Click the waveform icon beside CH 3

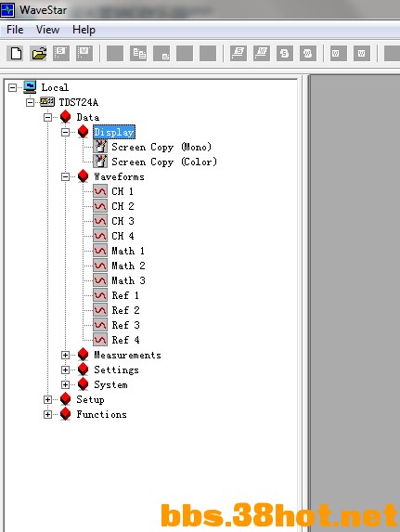(x=100, y=221)
